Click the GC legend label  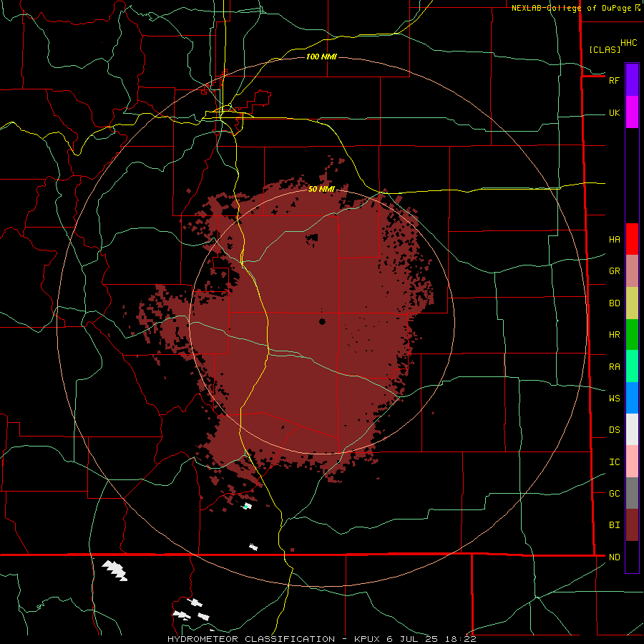pos(614,494)
